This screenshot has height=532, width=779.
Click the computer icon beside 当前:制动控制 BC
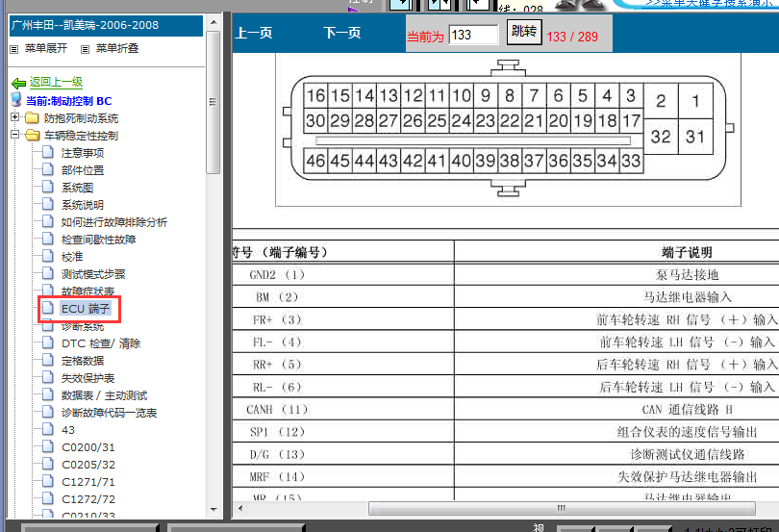[16, 99]
